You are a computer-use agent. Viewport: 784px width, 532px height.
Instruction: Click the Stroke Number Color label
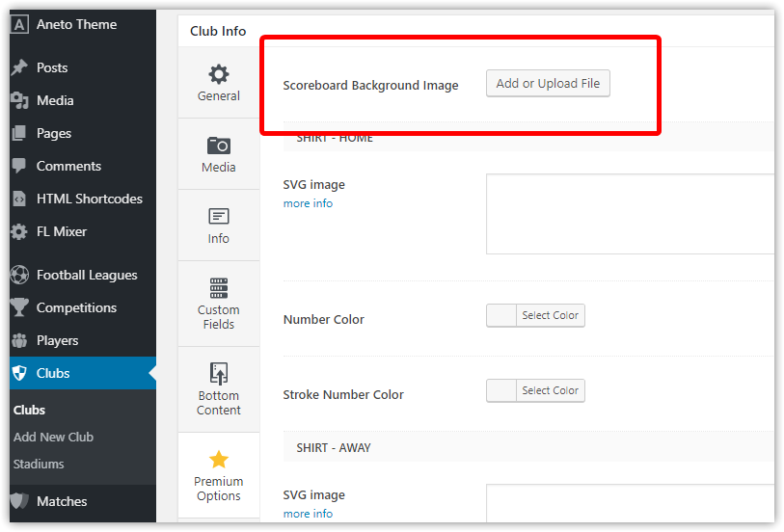coord(343,394)
